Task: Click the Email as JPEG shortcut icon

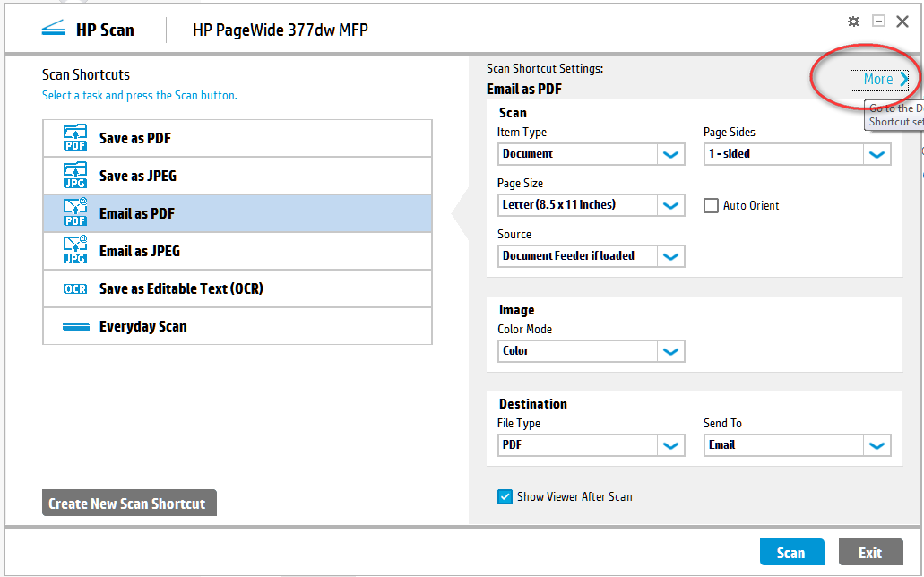Action: [75, 250]
